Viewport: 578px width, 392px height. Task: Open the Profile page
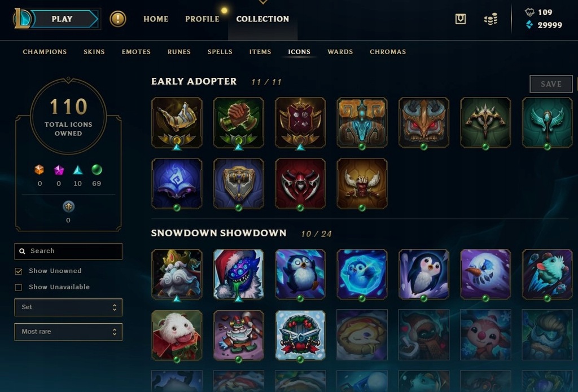tap(202, 19)
